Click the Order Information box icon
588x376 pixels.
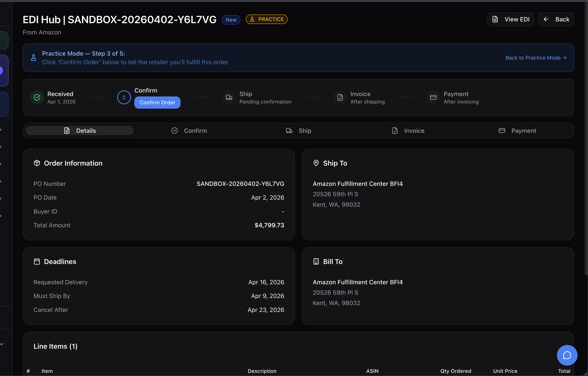(37, 163)
